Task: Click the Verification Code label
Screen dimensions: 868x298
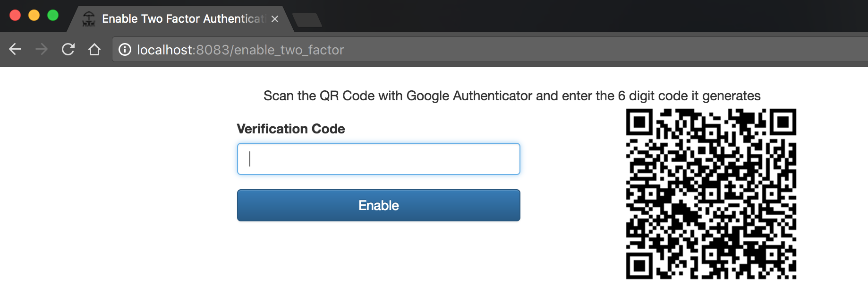Action: (x=290, y=129)
